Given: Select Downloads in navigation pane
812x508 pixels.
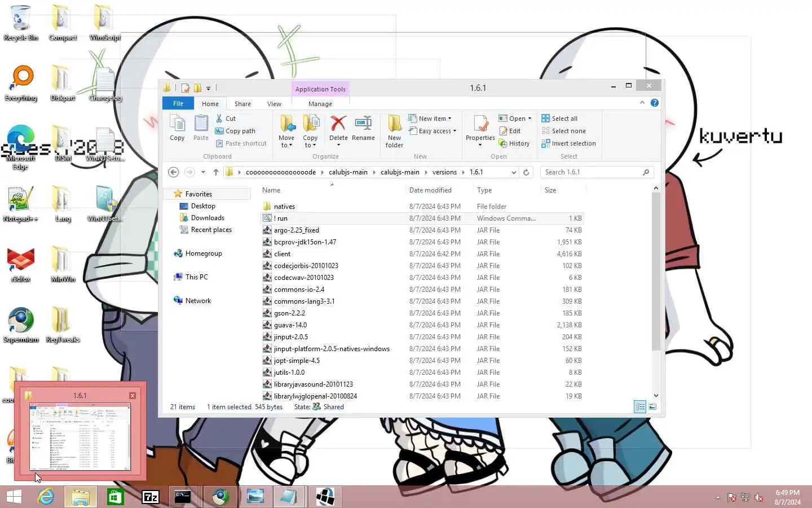Looking at the screenshot, I should coord(208,218).
